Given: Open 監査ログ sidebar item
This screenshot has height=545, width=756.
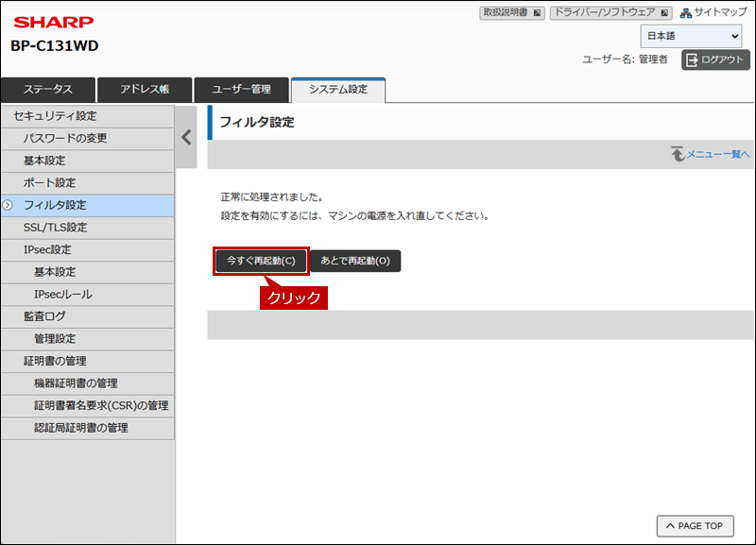Looking at the screenshot, I should click(44, 316).
